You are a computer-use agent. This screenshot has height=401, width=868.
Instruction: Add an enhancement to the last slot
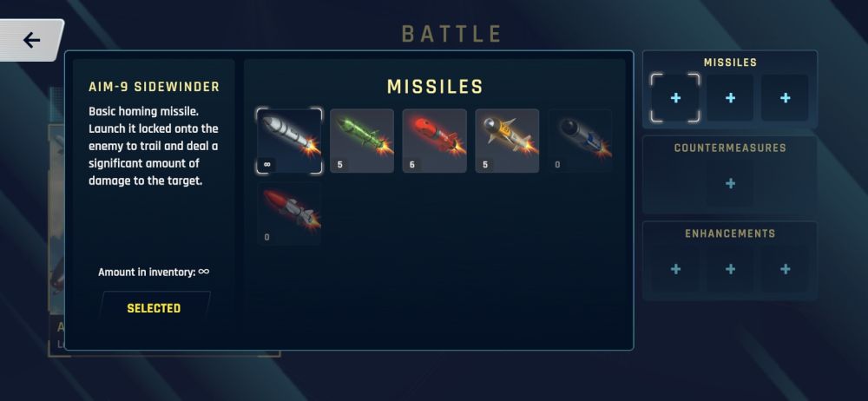[x=785, y=269]
